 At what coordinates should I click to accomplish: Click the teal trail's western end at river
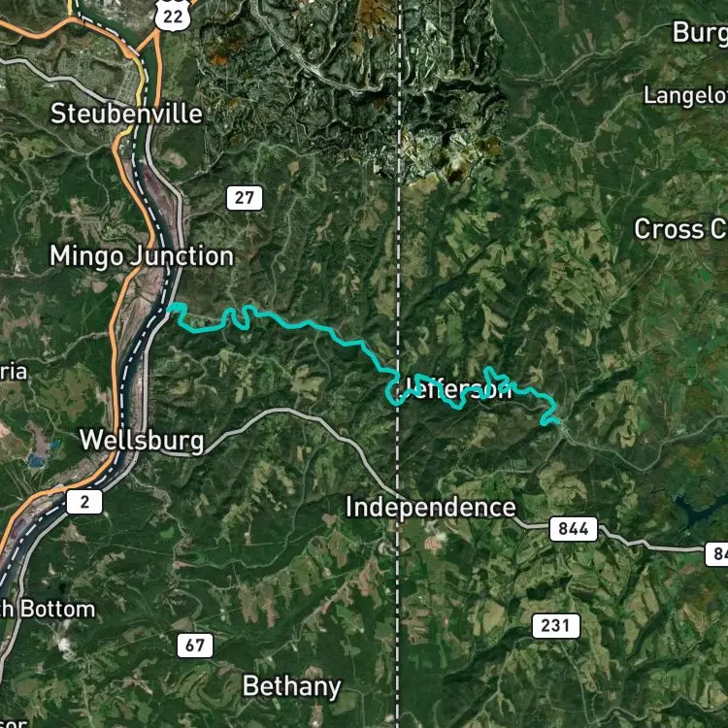coord(169,308)
